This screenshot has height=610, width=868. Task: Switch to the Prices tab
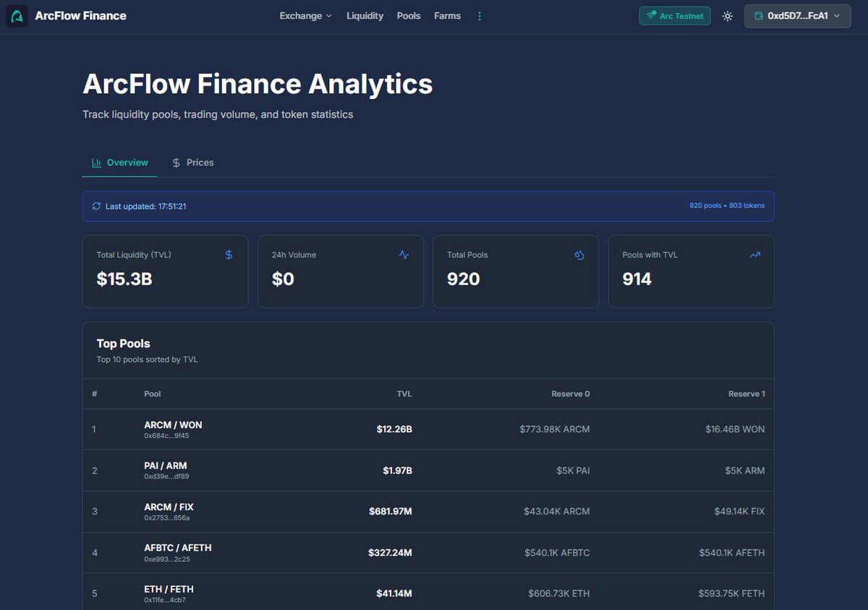tap(192, 163)
